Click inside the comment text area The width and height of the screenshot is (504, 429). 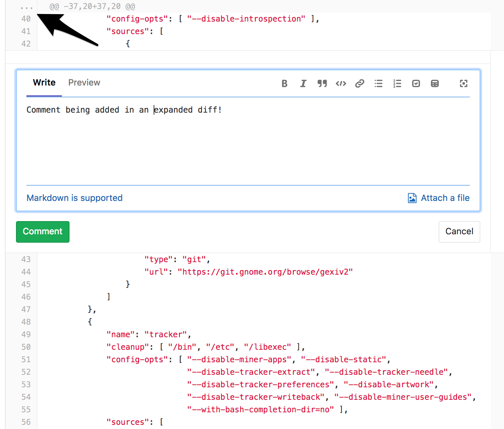pos(247,146)
